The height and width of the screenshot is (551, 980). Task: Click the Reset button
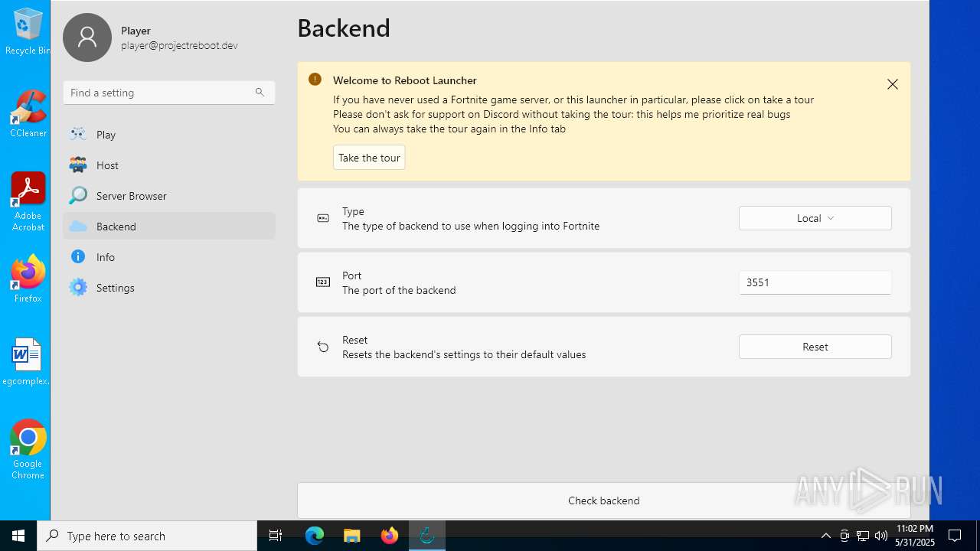[x=815, y=347]
